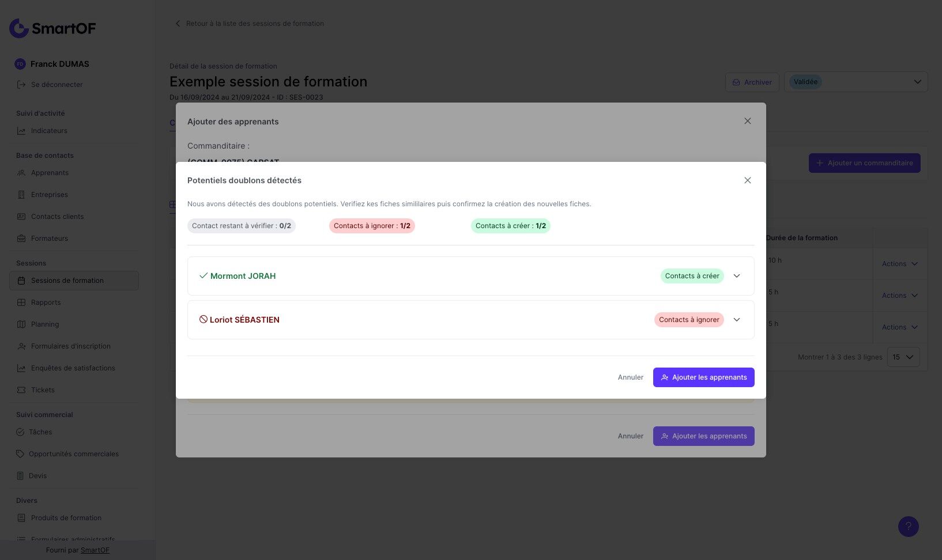Click the Exemple session de formation title
Image resolution: width=942 pixels, height=560 pixels.
point(269,82)
